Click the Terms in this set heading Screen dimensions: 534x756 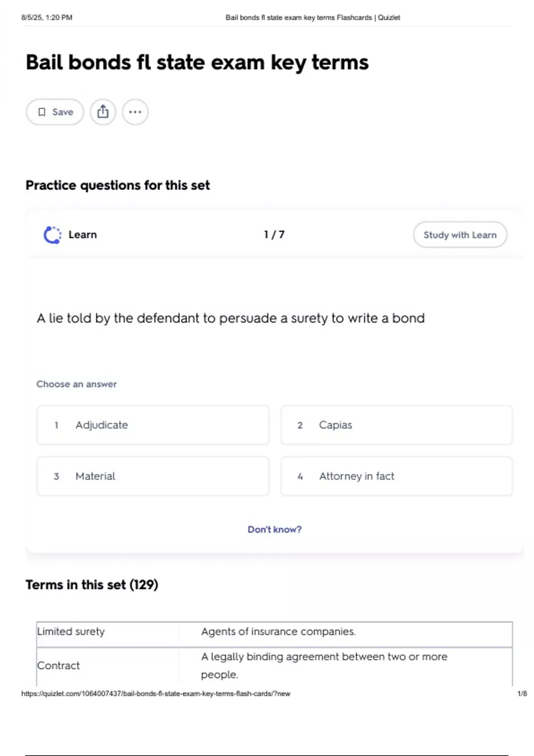pyautogui.click(x=92, y=585)
